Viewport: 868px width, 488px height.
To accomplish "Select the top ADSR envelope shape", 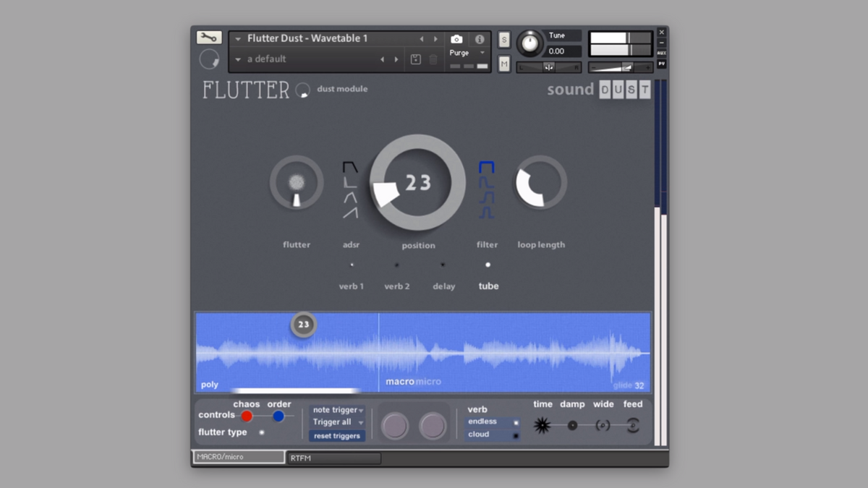I will tap(350, 168).
